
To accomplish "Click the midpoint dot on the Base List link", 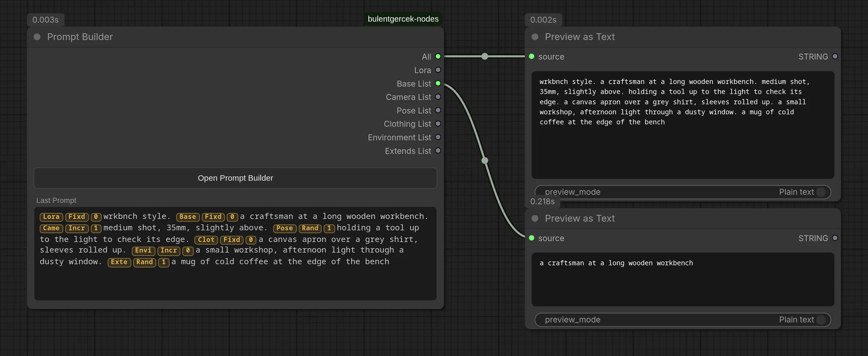I will (x=485, y=161).
